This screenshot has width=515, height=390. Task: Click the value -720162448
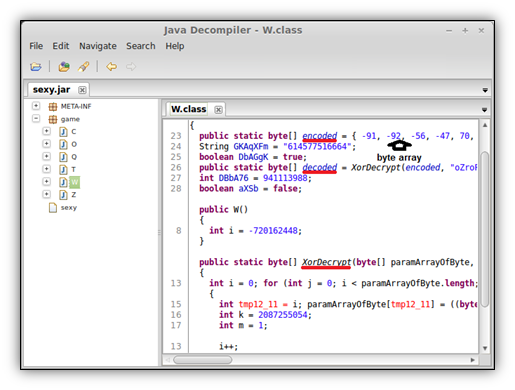273,231
